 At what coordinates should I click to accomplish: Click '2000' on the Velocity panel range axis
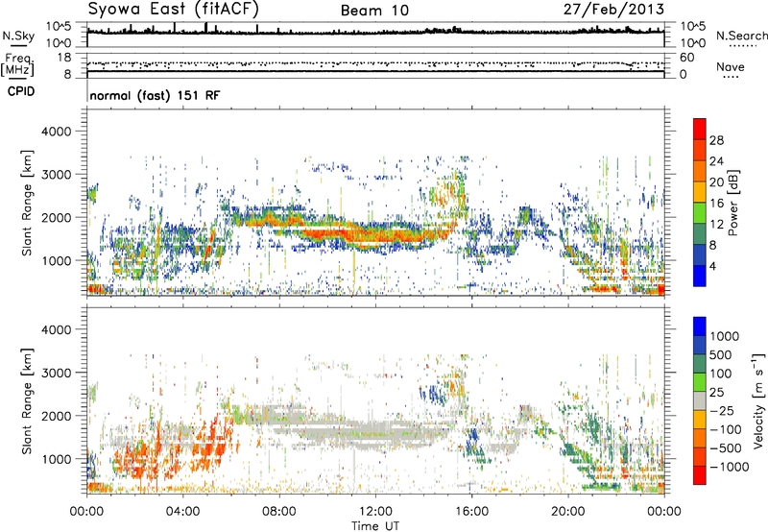click(56, 416)
